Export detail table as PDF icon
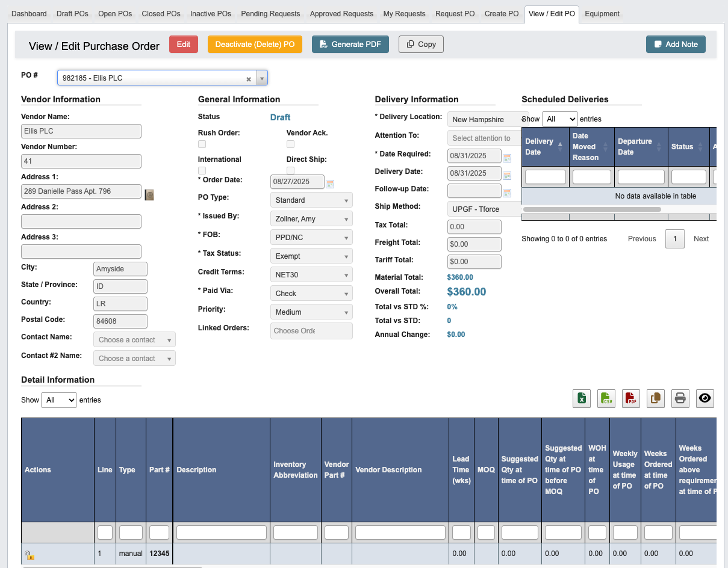The image size is (728, 568). click(x=631, y=398)
